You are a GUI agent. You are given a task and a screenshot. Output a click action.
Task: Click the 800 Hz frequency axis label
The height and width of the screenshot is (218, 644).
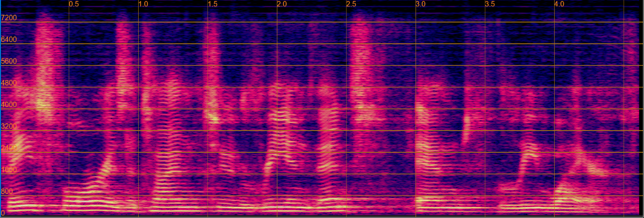coord(7,191)
